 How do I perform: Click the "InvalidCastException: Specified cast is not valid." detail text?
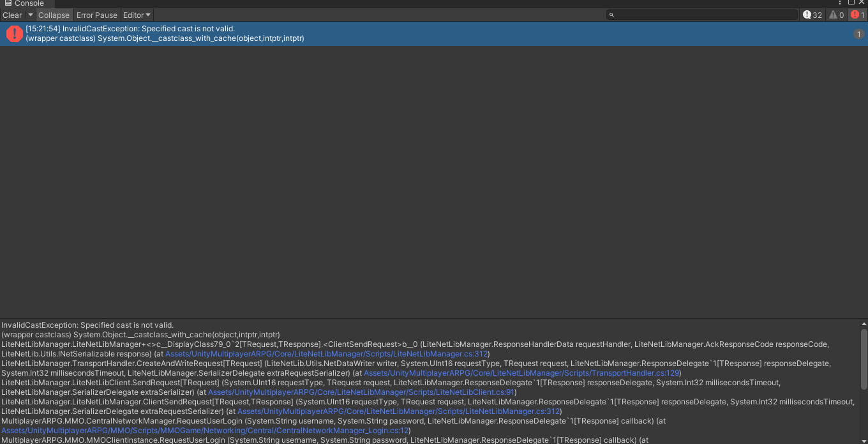click(x=87, y=325)
